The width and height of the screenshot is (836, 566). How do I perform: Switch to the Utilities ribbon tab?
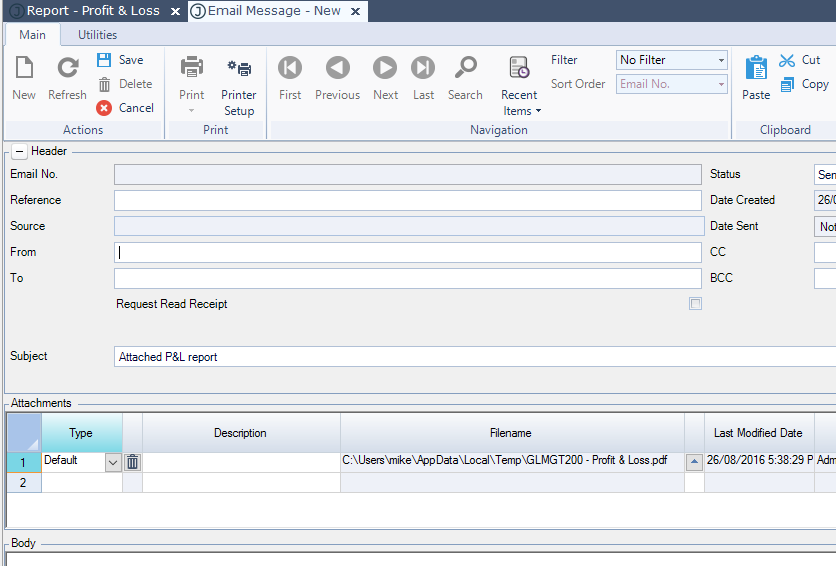[x=98, y=35]
